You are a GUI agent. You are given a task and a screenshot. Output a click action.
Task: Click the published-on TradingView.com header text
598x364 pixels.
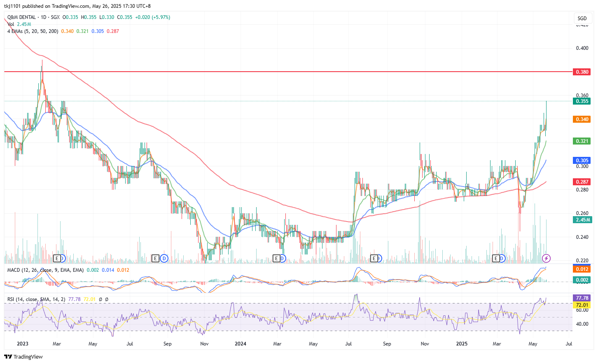[x=77, y=6]
